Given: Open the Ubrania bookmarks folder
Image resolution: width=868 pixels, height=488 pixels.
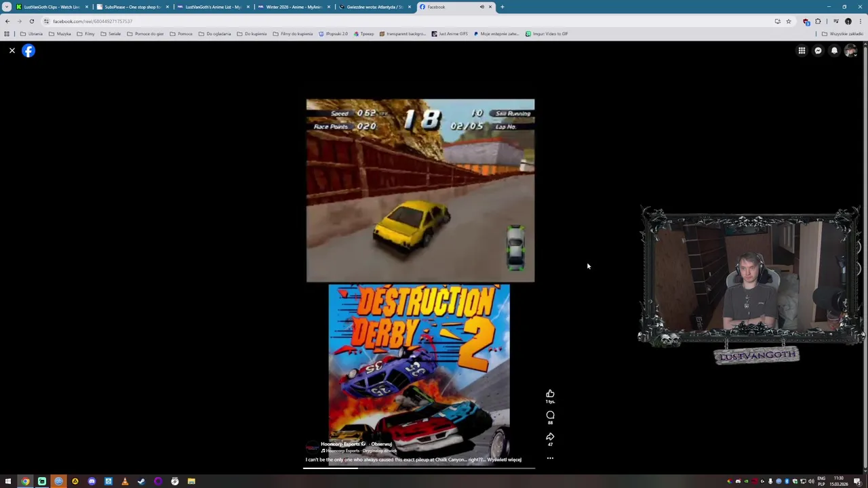Looking at the screenshot, I should [x=31, y=34].
